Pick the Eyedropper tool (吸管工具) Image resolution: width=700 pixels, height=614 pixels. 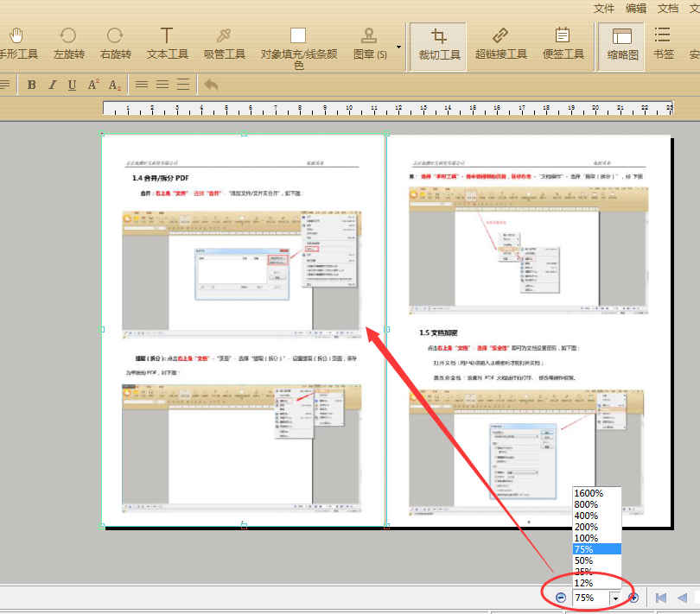pyautogui.click(x=225, y=44)
